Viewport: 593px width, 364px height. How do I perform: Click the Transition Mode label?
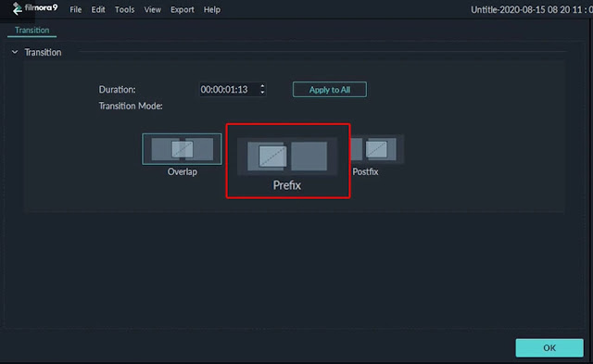[131, 106]
